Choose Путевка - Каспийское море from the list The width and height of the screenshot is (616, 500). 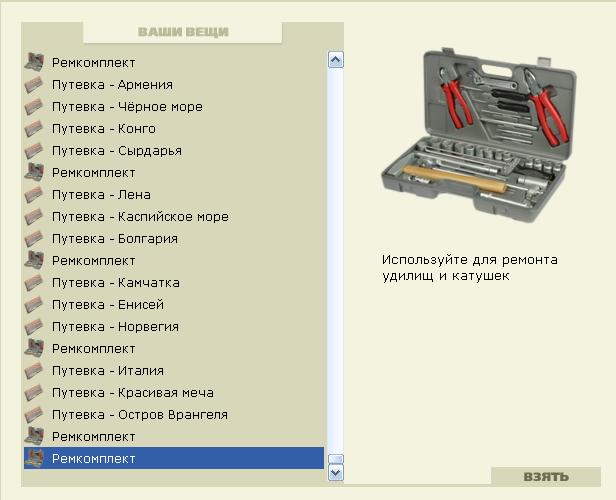click(x=174, y=216)
